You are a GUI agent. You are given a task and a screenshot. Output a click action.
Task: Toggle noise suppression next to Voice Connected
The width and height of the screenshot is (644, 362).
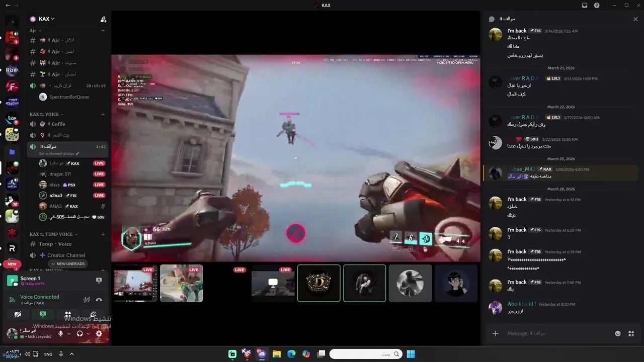click(87, 300)
